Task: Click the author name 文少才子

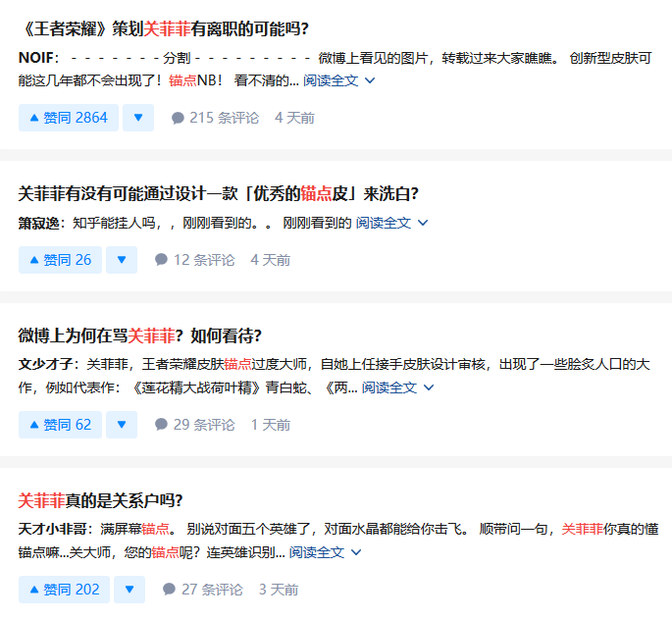Action: point(45,364)
